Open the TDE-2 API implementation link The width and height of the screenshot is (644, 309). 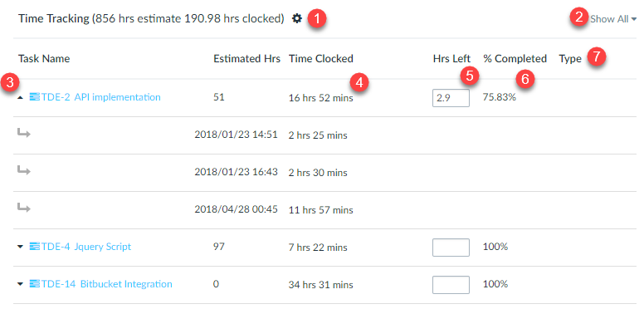pos(100,97)
